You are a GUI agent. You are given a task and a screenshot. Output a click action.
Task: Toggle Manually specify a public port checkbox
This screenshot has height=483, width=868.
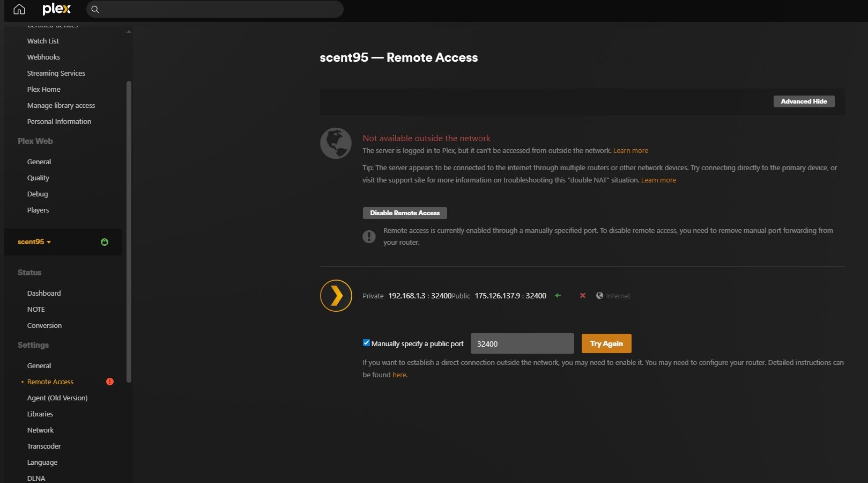click(x=366, y=343)
